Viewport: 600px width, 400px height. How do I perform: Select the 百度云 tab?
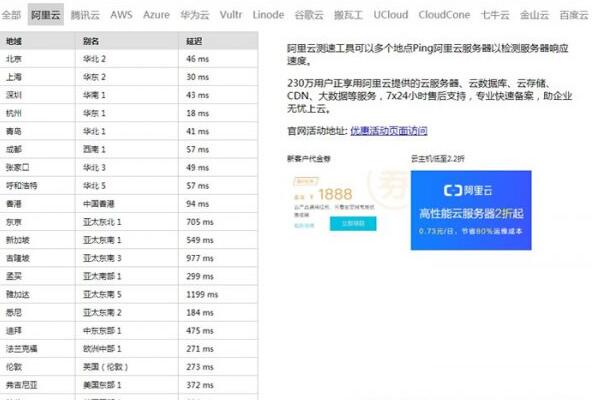574,15
